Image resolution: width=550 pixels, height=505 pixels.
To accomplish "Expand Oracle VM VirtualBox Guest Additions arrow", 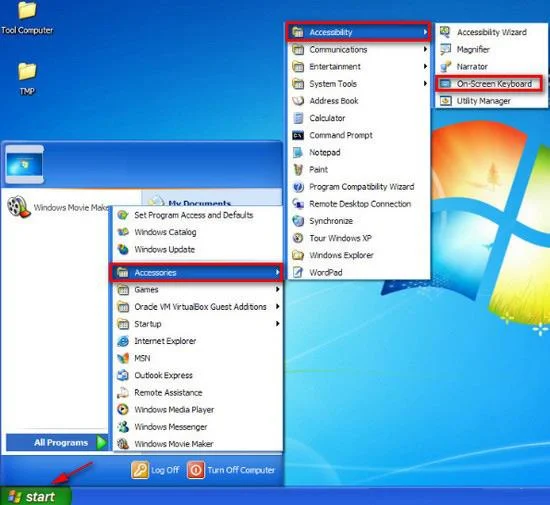I will point(277,307).
